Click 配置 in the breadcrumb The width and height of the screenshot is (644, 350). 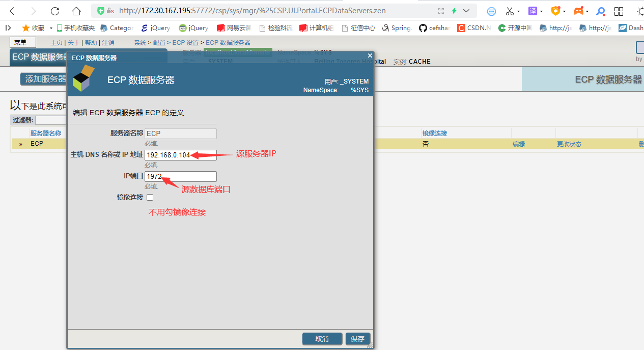159,43
